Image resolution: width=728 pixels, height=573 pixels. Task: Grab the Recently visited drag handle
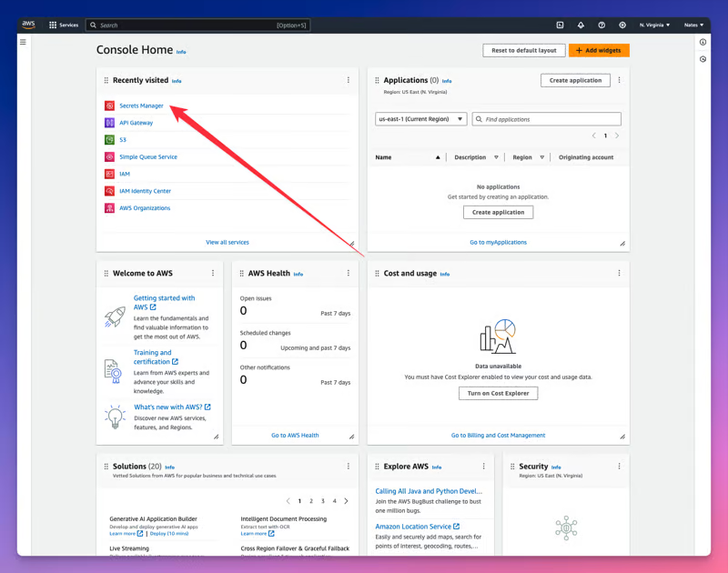tap(106, 80)
